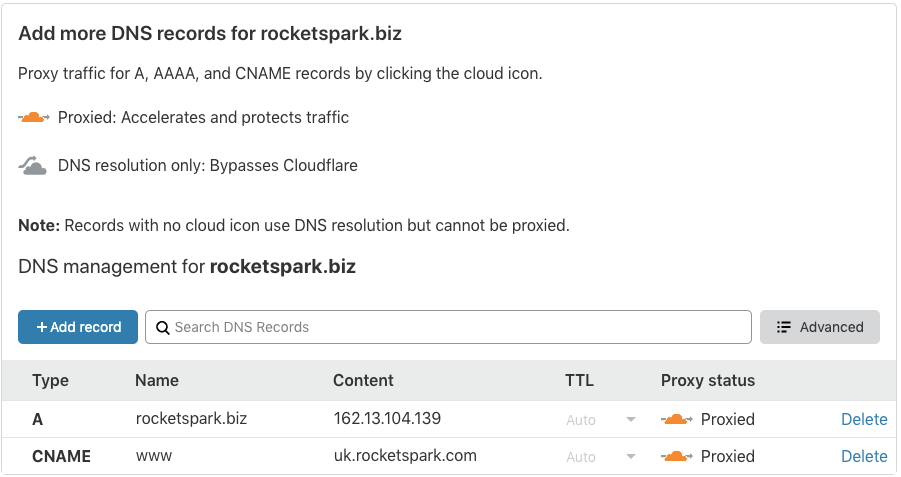Image resolution: width=901 pixels, height=477 pixels.
Task: Click the Type column header
Action: coord(51,380)
